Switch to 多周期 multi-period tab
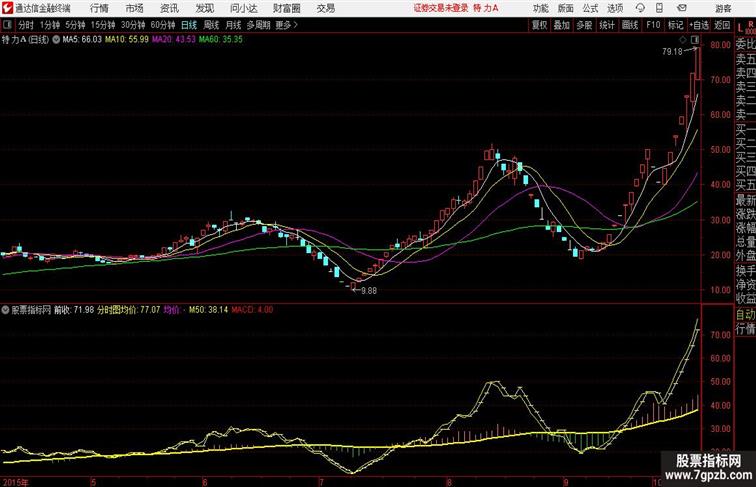This screenshot has height=487, width=756. pyautogui.click(x=259, y=25)
